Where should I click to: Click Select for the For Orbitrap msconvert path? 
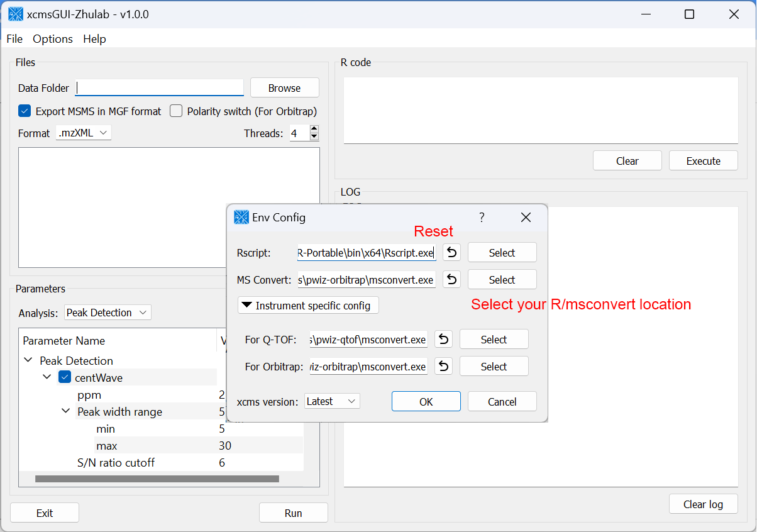(x=494, y=367)
